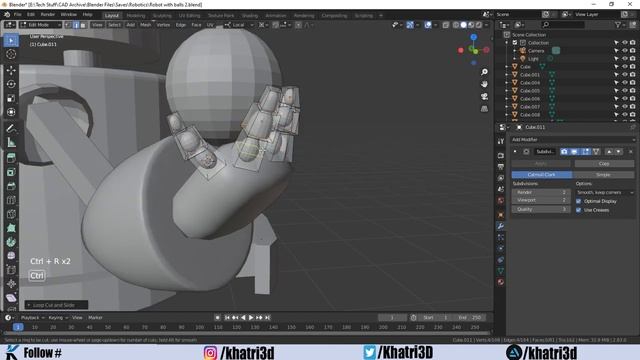The image size is (640, 360).
Task: Select the 3D Cursor tool
Action: 11,54
